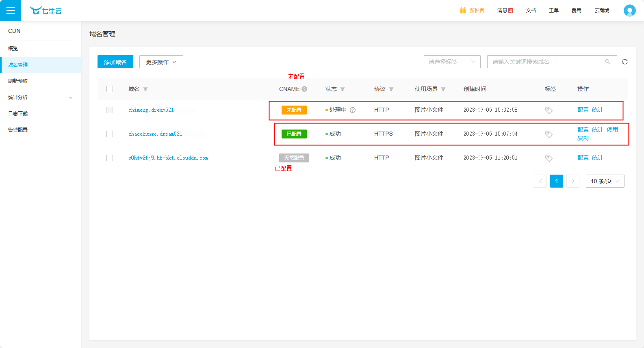Click the orange 未配置 CNAME badge

point(294,110)
